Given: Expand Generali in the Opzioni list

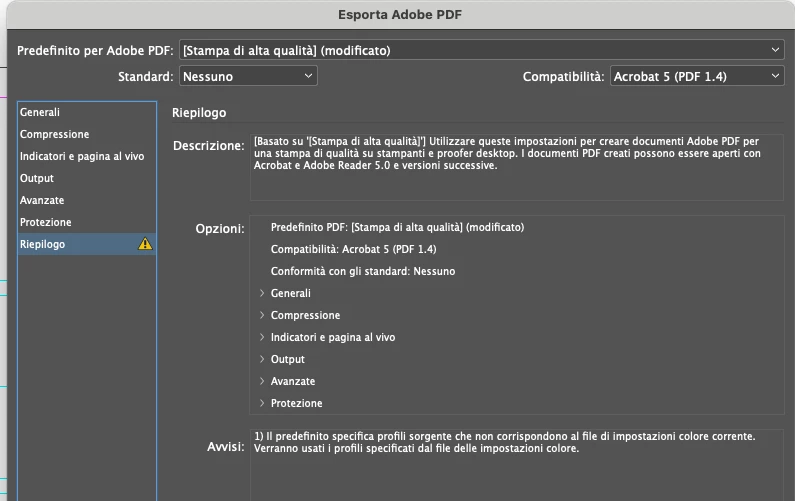Looking at the screenshot, I should click(x=262, y=293).
